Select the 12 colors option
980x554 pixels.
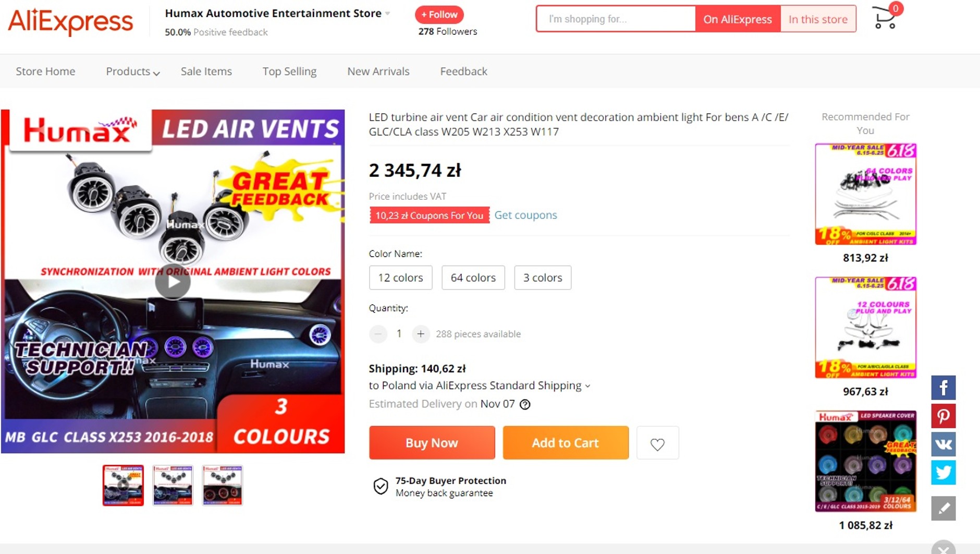point(400,278)
